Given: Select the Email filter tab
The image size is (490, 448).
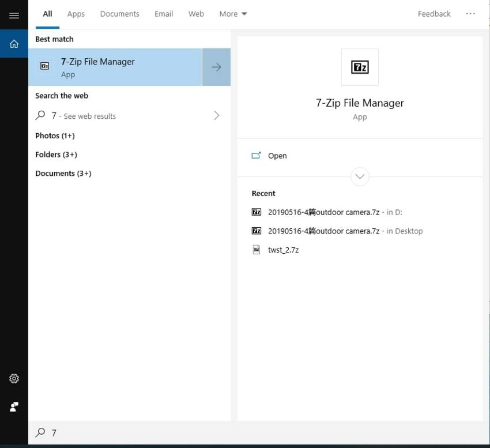Looking at the screenshot, I should [164, 14].
